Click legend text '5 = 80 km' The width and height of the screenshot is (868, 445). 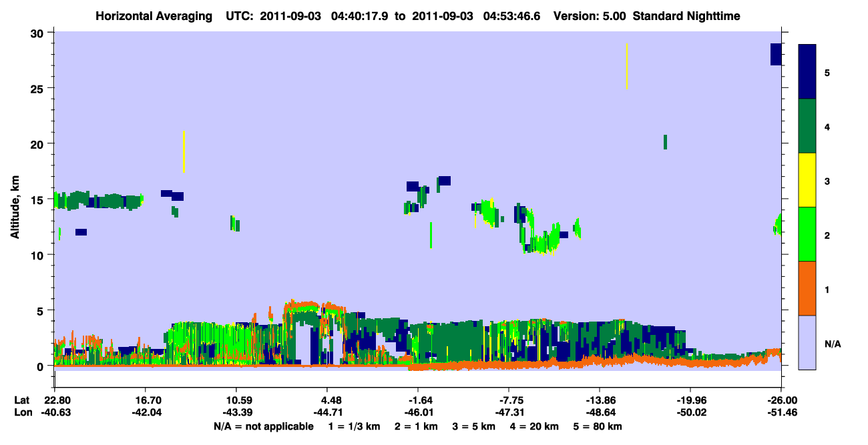pyautogui.click(x=598, y=426)
